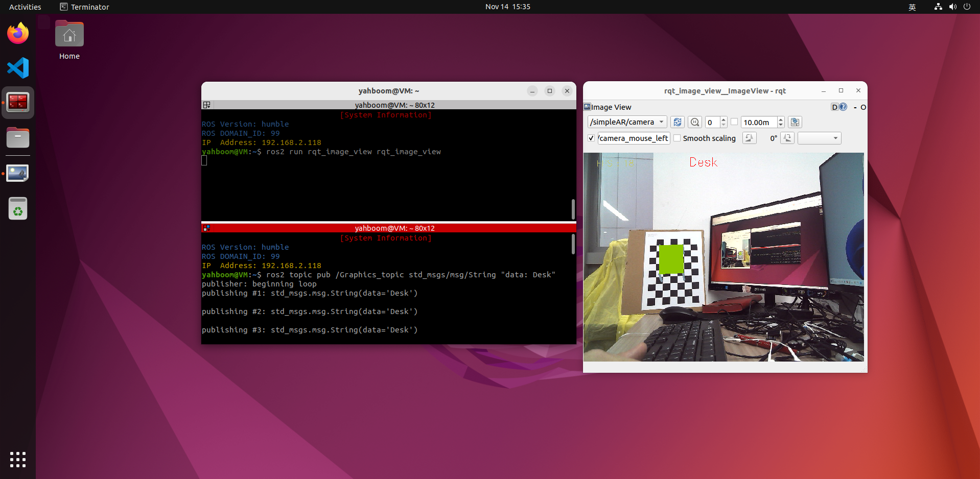Launch Visual Studio Code from the dock
Viewport: 980px width, 479px height.
(18, 68)
